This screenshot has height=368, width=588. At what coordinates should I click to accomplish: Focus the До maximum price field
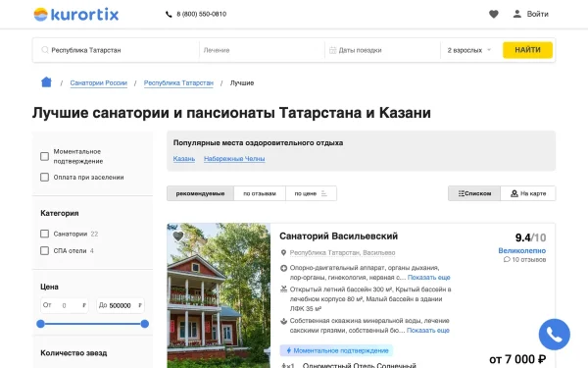click(x=120, y=305)
